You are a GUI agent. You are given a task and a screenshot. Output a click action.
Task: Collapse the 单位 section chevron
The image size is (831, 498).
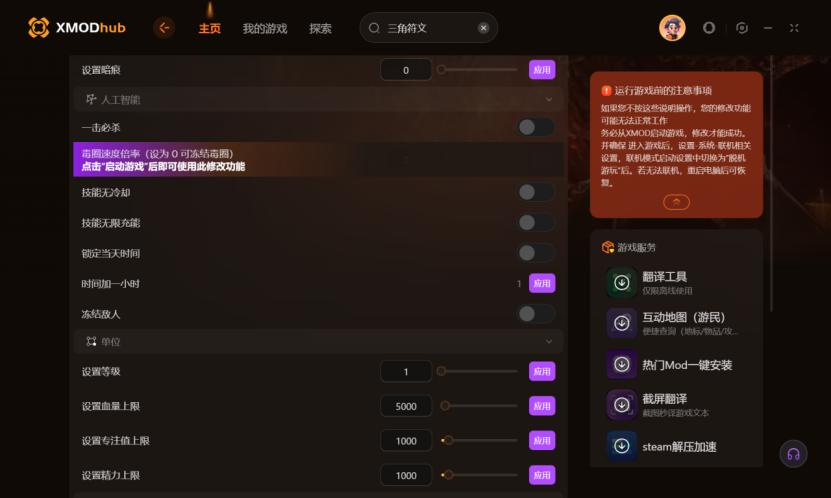pyautogui.click(x=549, y=342)
